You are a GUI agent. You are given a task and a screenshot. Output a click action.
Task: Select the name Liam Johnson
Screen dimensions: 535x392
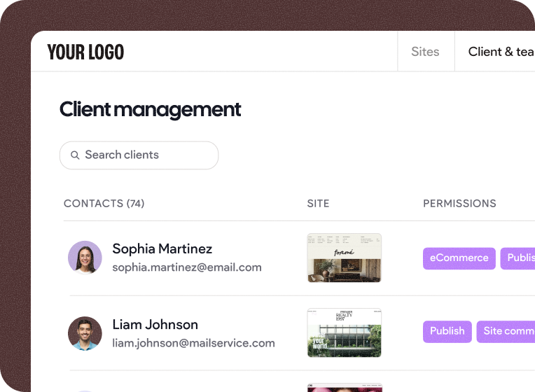pos(155,324)
